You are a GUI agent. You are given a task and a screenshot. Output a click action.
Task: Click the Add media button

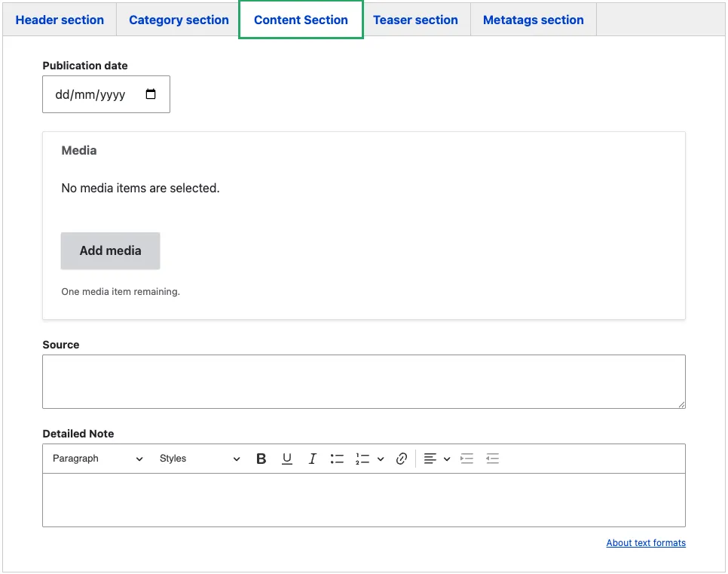tap(111, 250)
